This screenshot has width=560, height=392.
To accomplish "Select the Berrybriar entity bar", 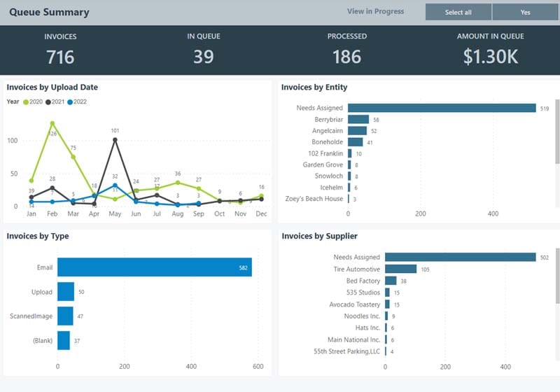I will pyautogui.click(x=358, y=120).
